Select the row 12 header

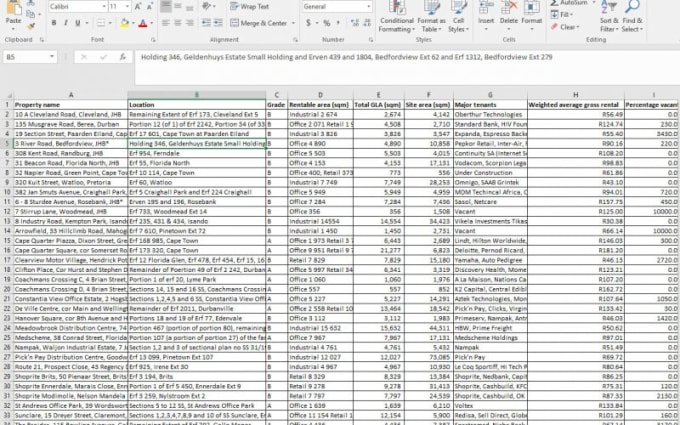click(7, 212)
